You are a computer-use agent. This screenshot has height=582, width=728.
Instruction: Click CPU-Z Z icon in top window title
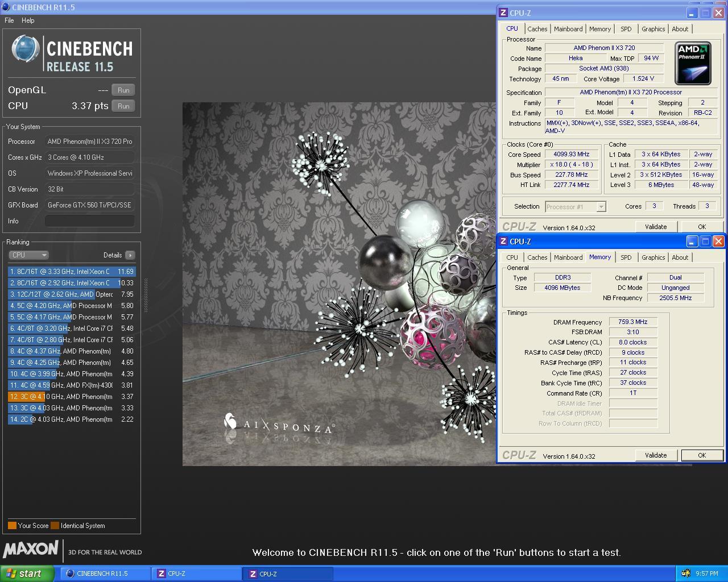click(x=503, y=13)
